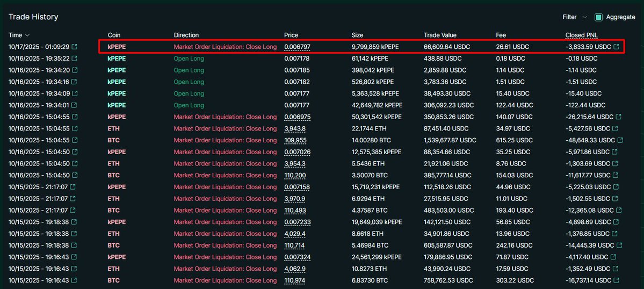
Task: Click the BTC coin in 21:17:07 row
Action: 114,210
